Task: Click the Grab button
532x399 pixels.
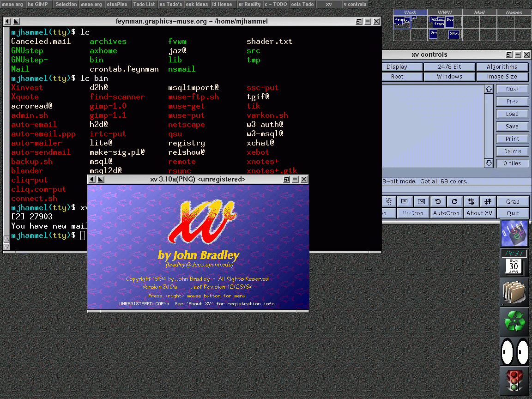Action: tap(513, 201)
